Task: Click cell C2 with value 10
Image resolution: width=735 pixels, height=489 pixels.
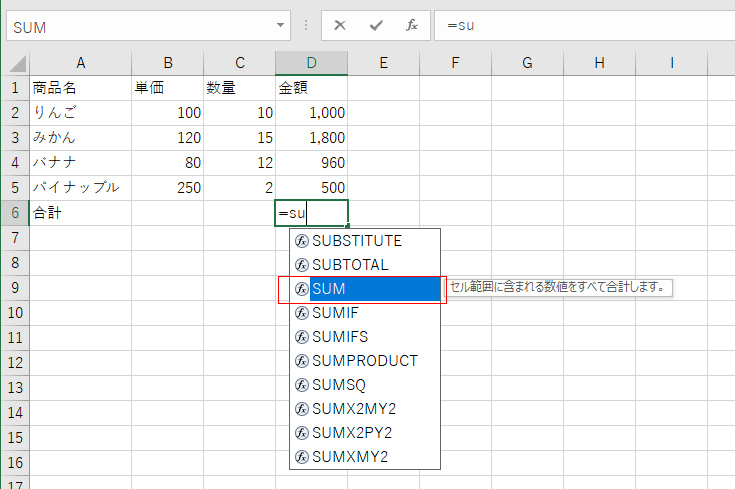Action: point(240,113)
